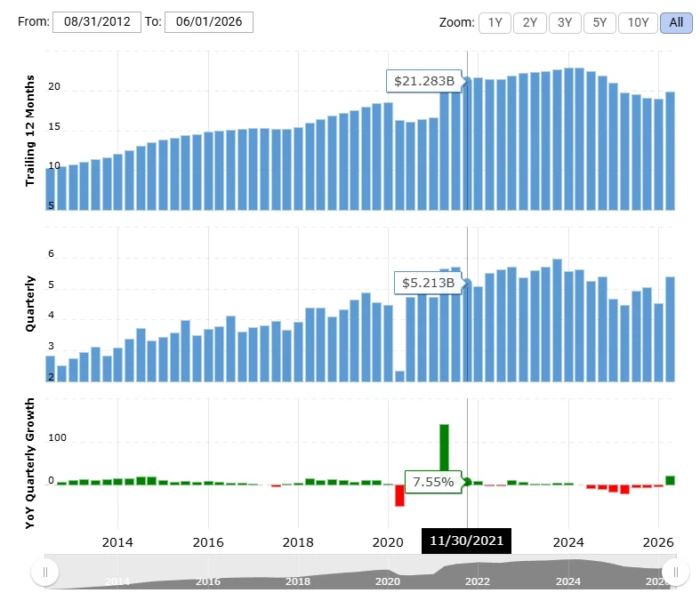Click the last green YoY growth bar
700x601 pixels.
[670, 480]
